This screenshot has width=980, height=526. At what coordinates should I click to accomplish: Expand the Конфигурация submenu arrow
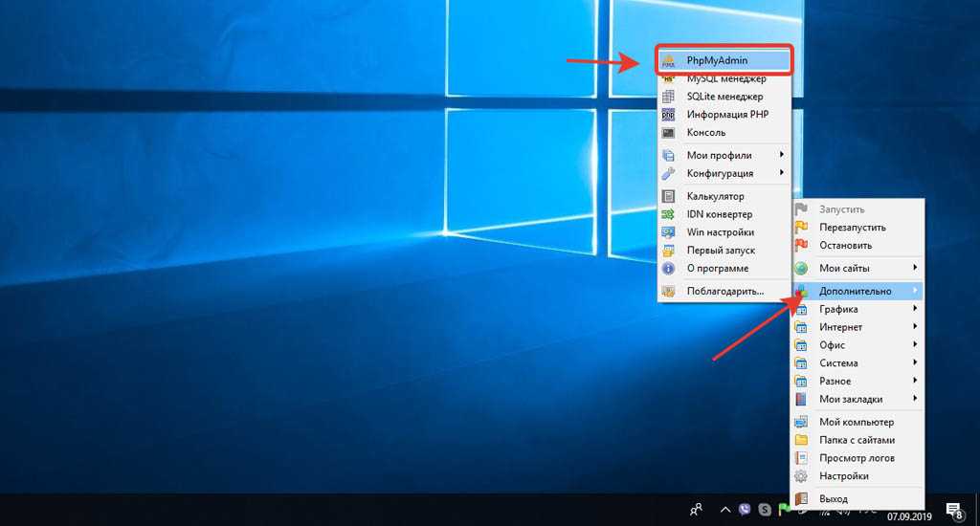pyautogui.click(x=781, y=174)
